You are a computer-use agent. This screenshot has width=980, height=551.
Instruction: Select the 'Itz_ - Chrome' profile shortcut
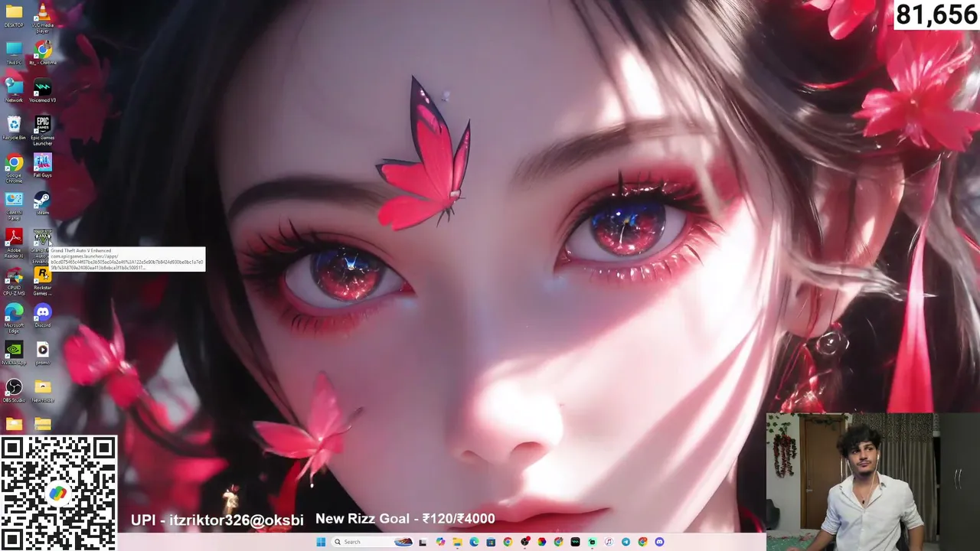click(42, 53)
